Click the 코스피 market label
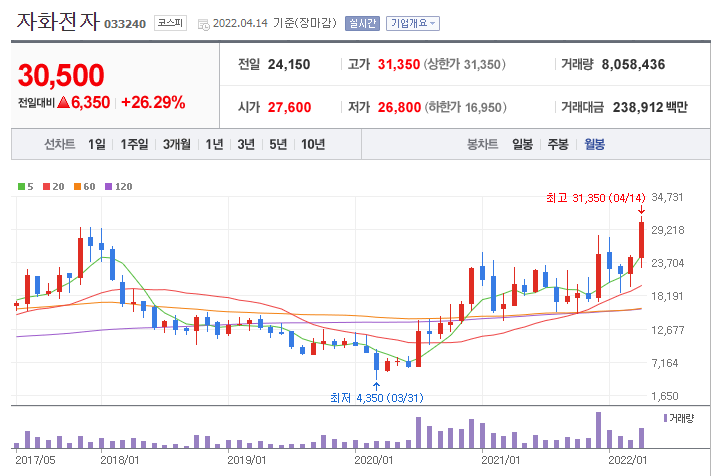711x476 pixels. (170, 23)
